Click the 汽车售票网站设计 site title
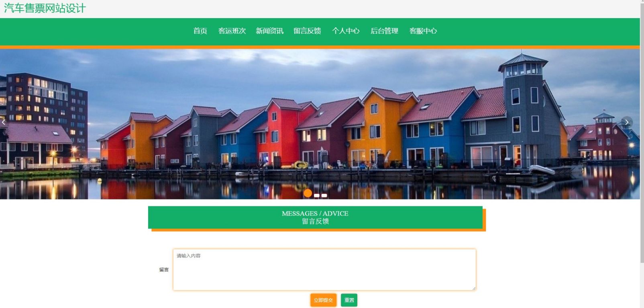The width and height of the screenshot is (644, 308). (45, 8)
